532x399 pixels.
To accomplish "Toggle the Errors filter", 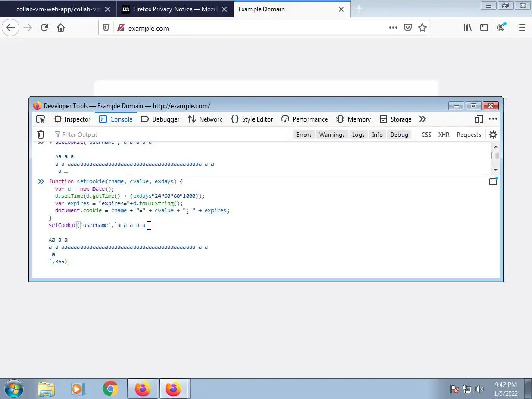I will click(303, 135).
